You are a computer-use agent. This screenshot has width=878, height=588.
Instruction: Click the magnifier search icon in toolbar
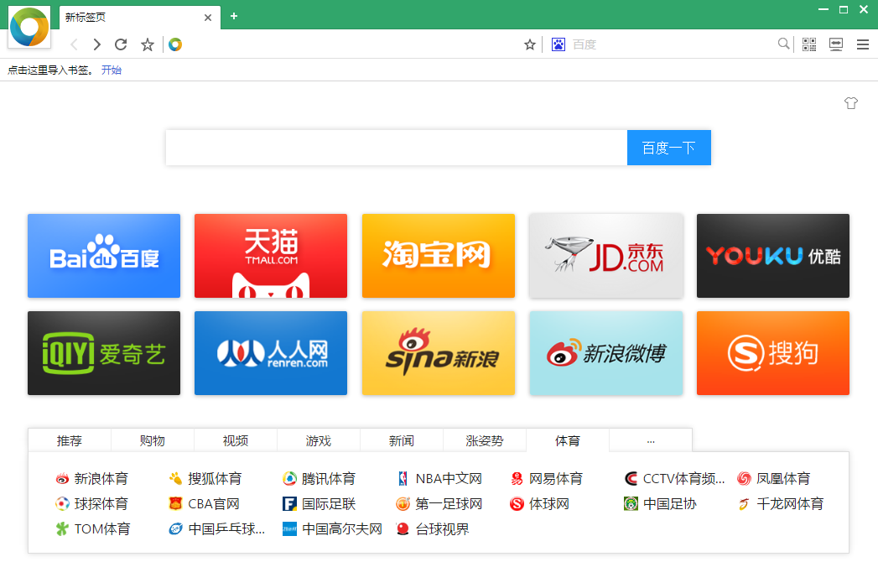point(784,44)
